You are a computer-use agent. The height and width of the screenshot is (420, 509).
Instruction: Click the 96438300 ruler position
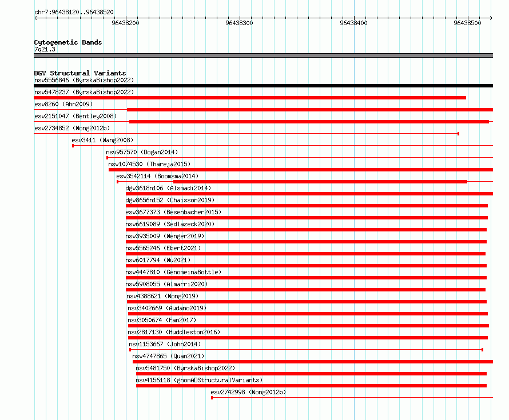[x=239, y=23]
